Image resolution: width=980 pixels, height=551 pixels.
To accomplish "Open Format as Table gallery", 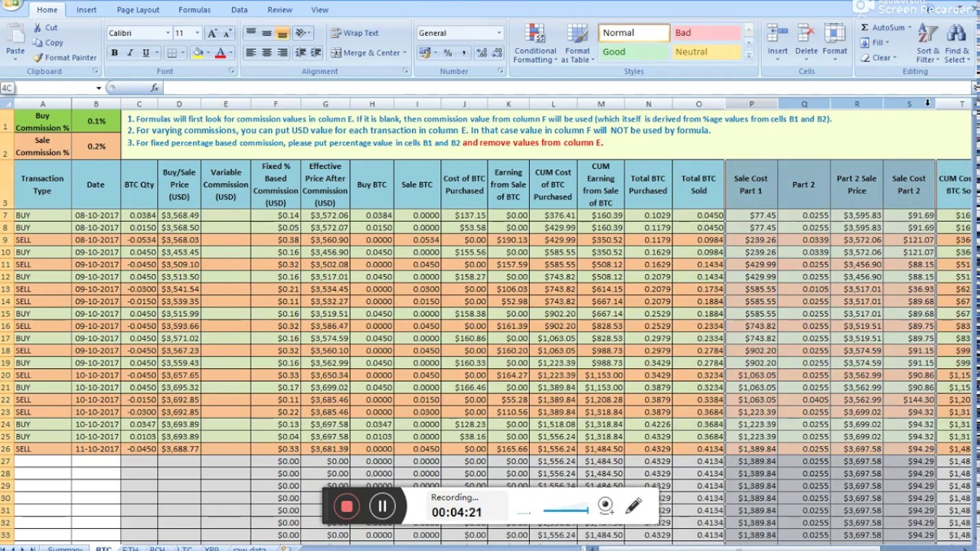I will pos(577,44).
